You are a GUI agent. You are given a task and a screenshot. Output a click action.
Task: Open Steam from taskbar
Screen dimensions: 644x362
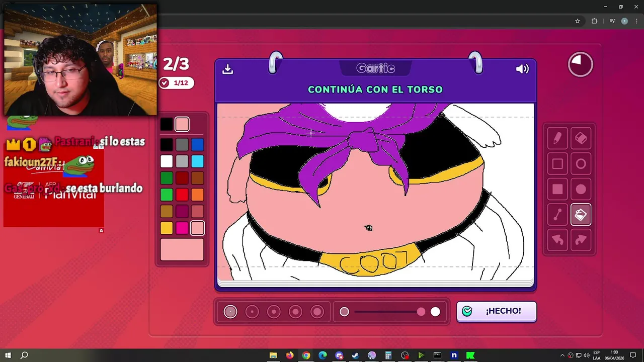(355, 355)
